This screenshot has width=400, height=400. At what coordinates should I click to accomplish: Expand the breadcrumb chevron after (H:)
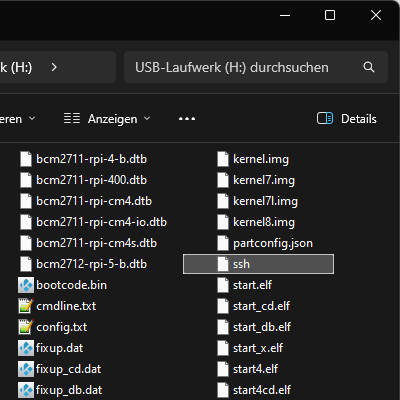click(x=54, y=67)
